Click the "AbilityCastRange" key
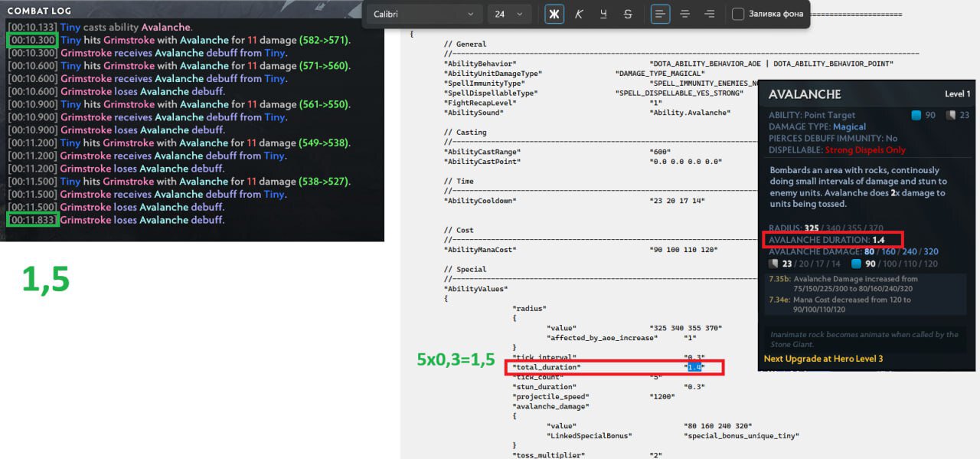 (x=482, y=152)
